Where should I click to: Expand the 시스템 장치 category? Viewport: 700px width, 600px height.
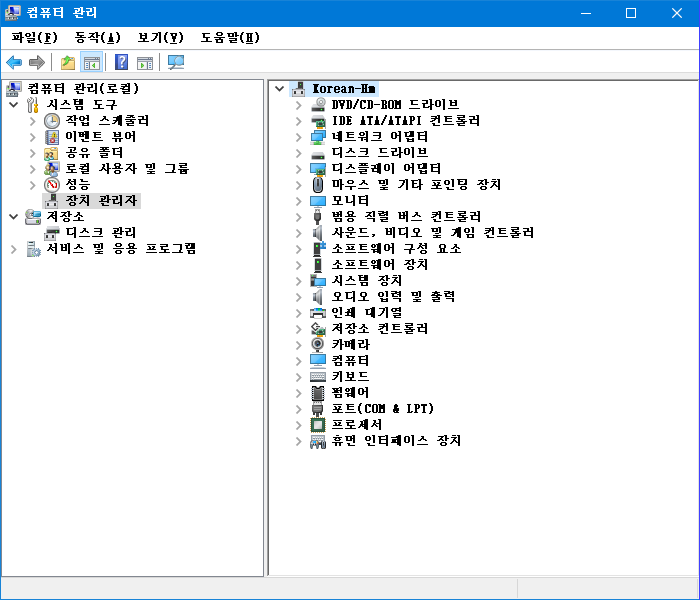coord(299,281)
